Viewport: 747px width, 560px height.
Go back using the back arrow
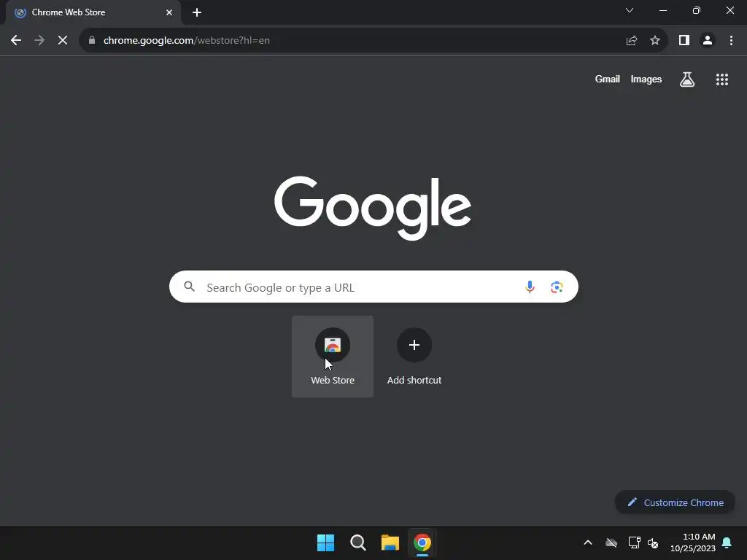16,41
